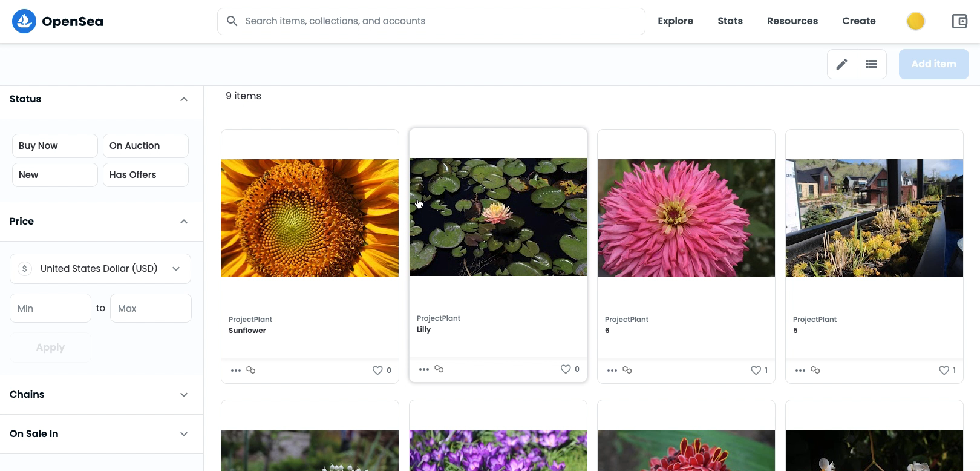
Task: Open the sunflower image thumbnail
Action: [x=310, y=219]
